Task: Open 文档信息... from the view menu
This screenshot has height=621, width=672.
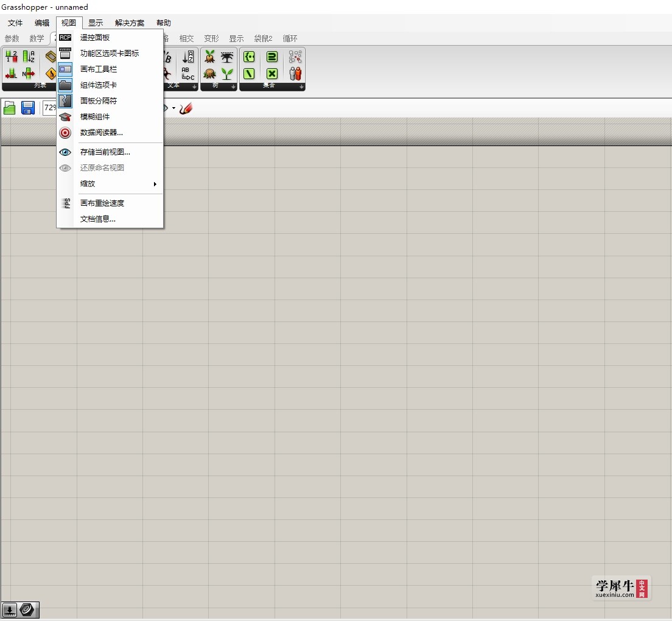Action: (x=110, y=219)
